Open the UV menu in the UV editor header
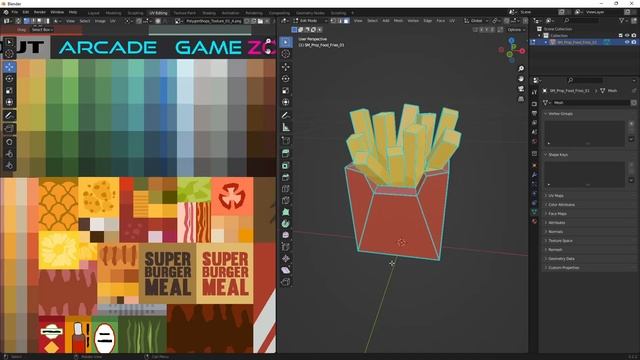This screenshot has width=640, height=360. pos(113,21)
